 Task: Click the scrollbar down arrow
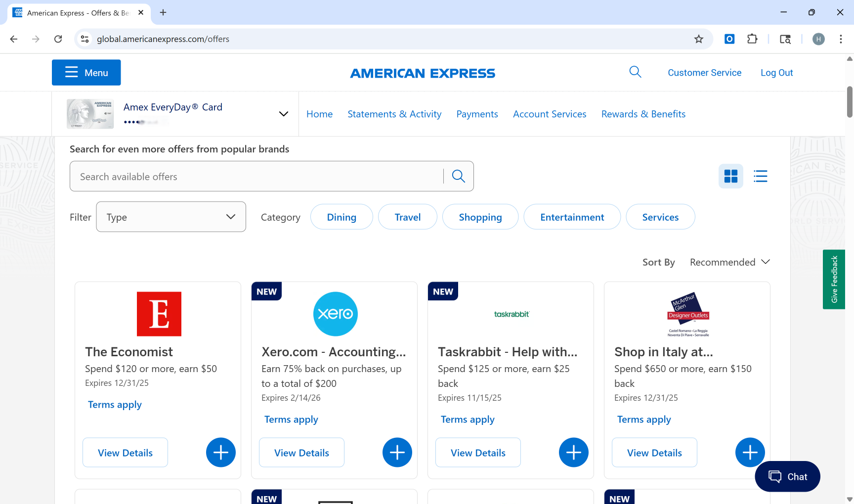(x=850, y=499)
